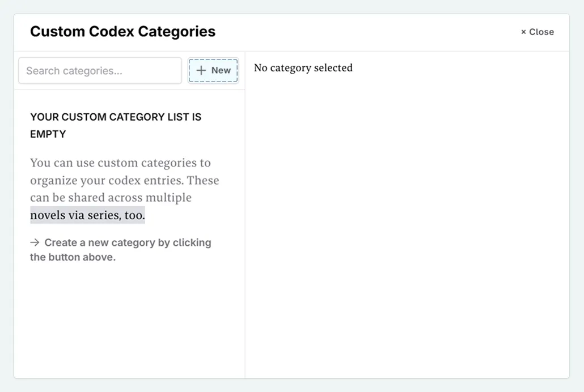Click the "Custom Codex Categories" dialog title
Screen dimensions: 584x392
(122, 31)
